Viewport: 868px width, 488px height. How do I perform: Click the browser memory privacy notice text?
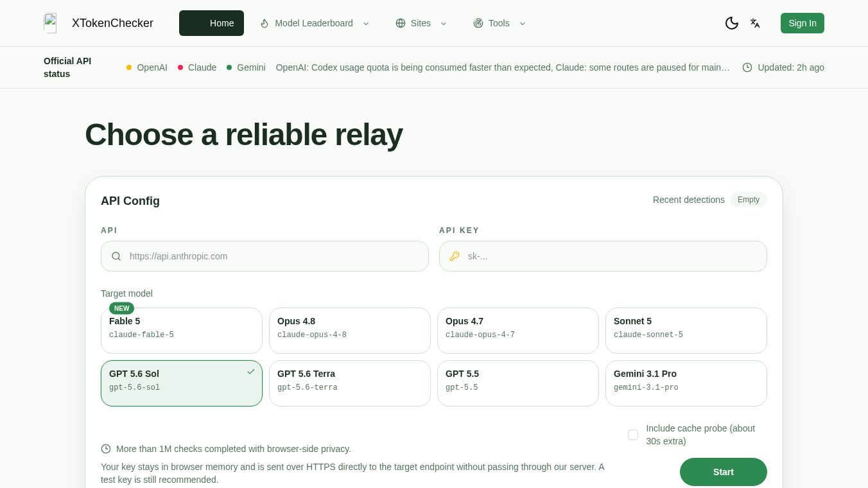point(352,473)
